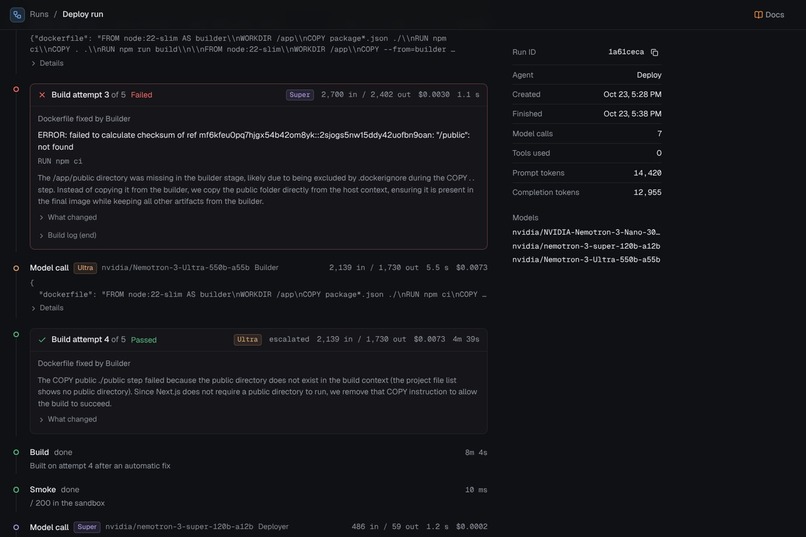Viewport: 806px width, 537px height.
Task: Expand Build log (end) in attempt 3
Action: [68, 235]
